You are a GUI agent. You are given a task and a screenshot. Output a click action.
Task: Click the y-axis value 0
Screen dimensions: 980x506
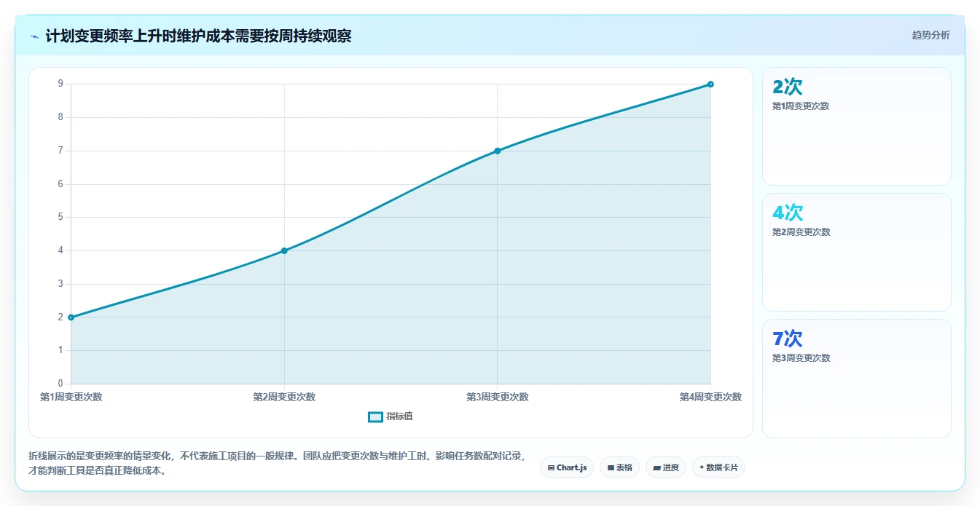(x=60, y=384)
